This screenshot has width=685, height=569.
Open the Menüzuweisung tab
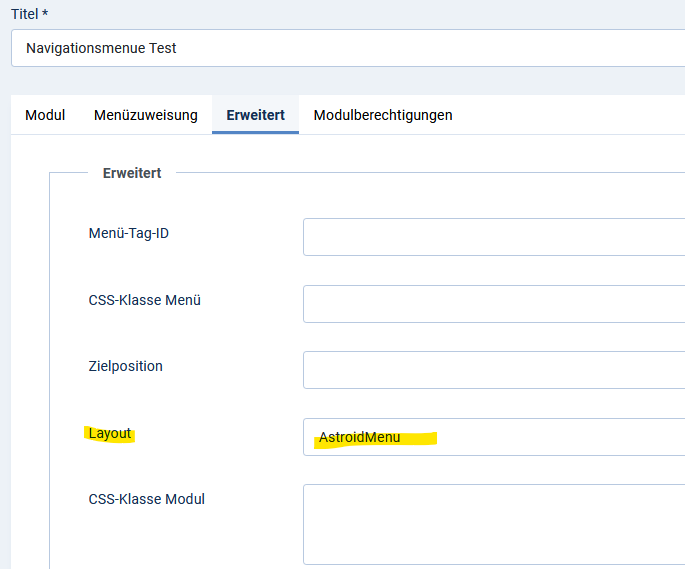coord(146,115)
